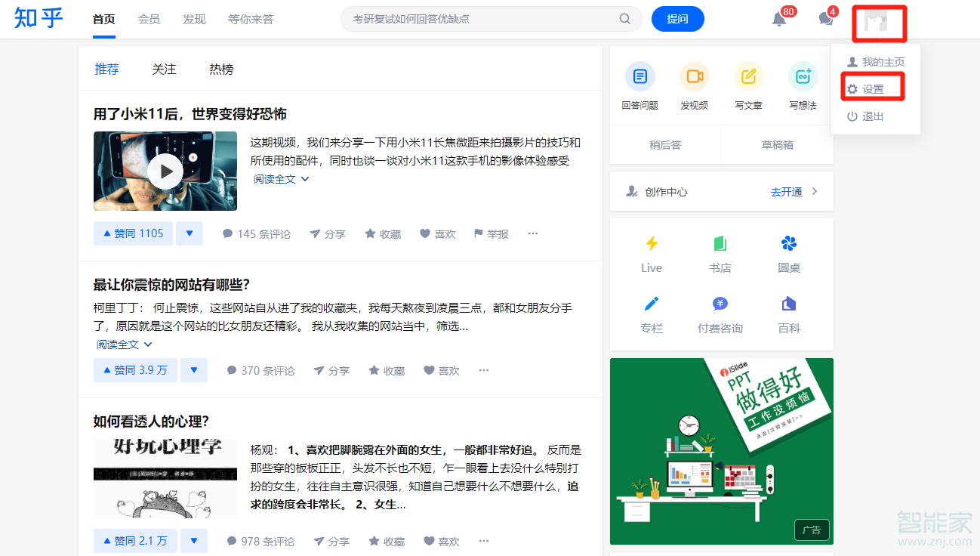Open private messages icon showing 4
Screen dimensions: 980x556
pyautogui.click(x=824, y=20)
